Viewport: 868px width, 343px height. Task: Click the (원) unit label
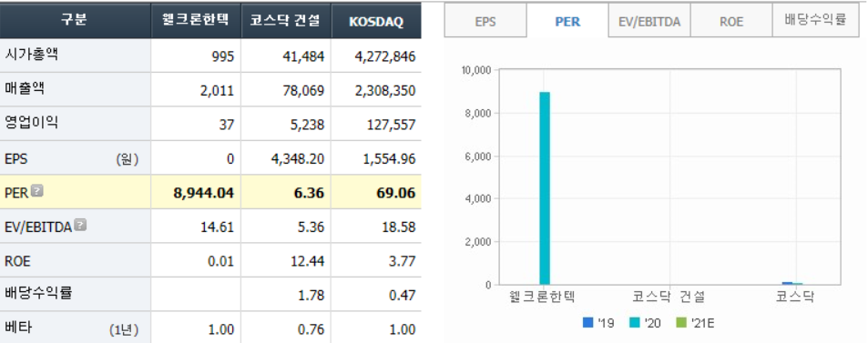click(128, 160)
